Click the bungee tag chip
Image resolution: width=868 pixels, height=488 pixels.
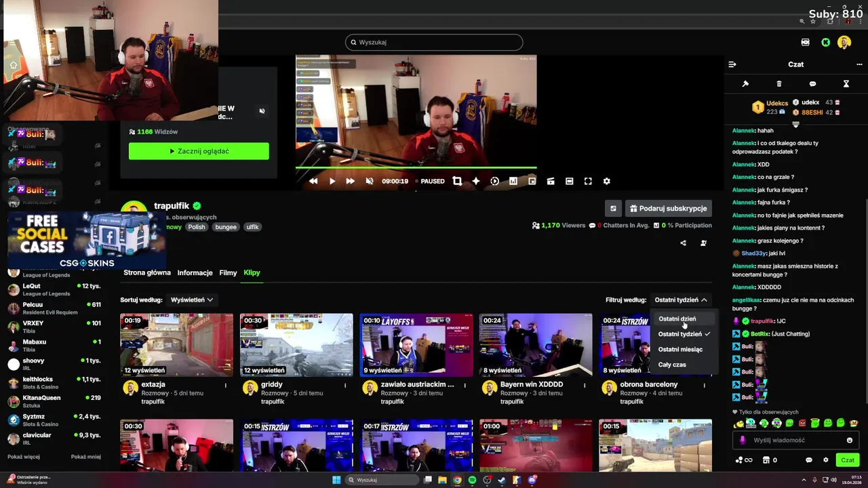click(x=226, y=227)
